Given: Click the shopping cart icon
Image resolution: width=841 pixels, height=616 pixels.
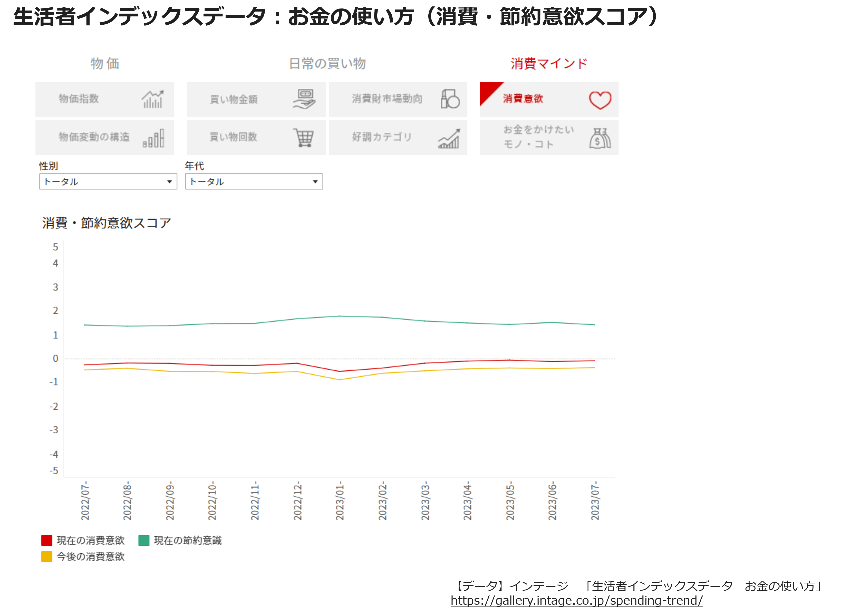Looking at the screenshot, I should click(x=303, y=138).
